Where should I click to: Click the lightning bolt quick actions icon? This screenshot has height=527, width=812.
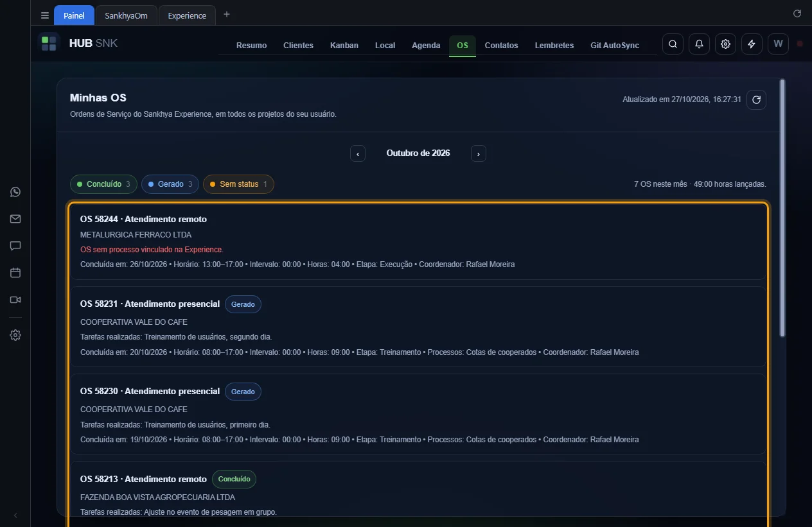[752, 44]
